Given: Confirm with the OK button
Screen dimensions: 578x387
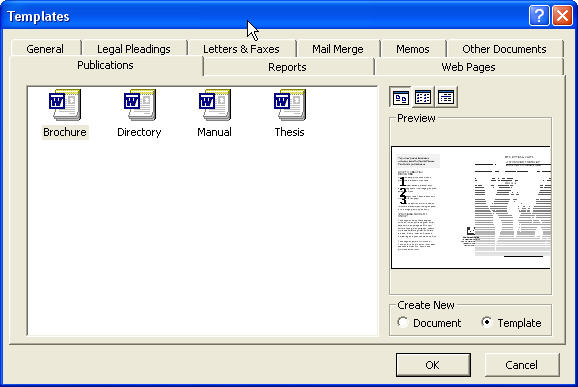Looking at the screenshot, I should pyautogui.click(x=433, y=365).
